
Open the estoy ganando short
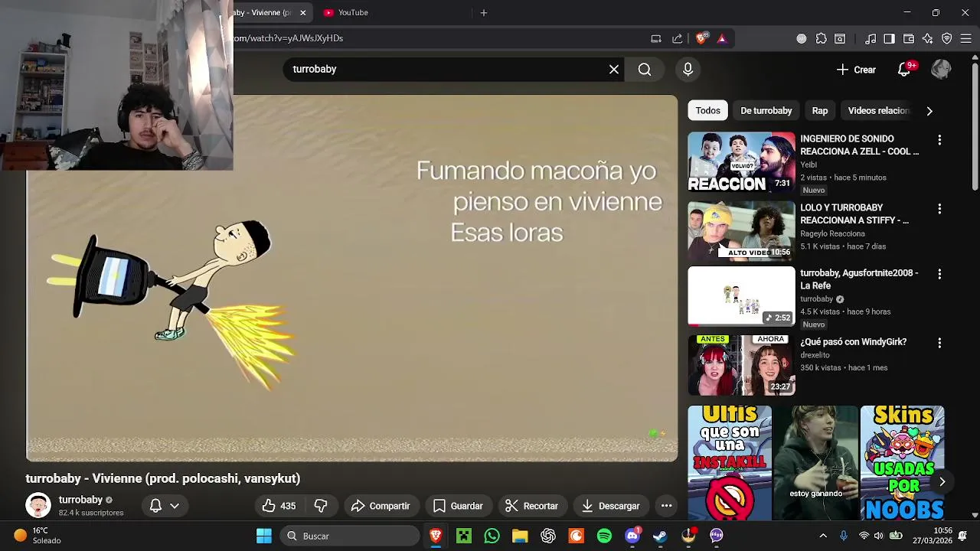coord(816,463)
